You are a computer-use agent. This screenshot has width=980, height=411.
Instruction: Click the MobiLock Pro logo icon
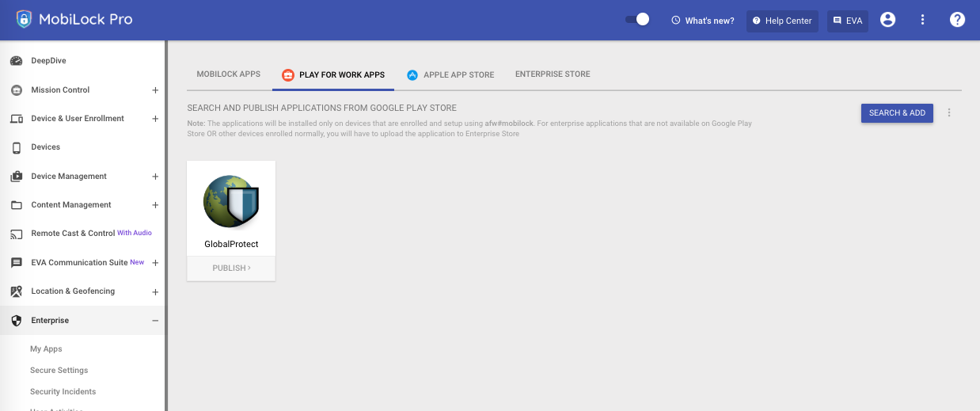pos(25,20)
